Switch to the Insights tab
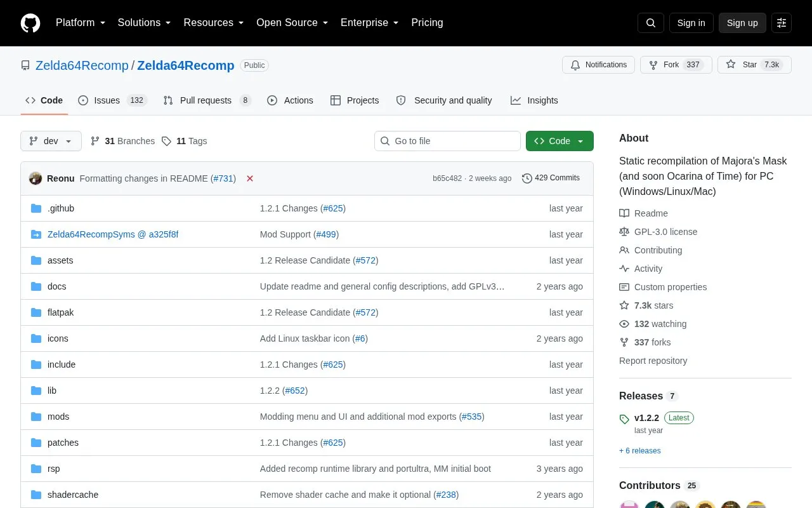Viewport: 812px width, 508px height. pos(534,100)
